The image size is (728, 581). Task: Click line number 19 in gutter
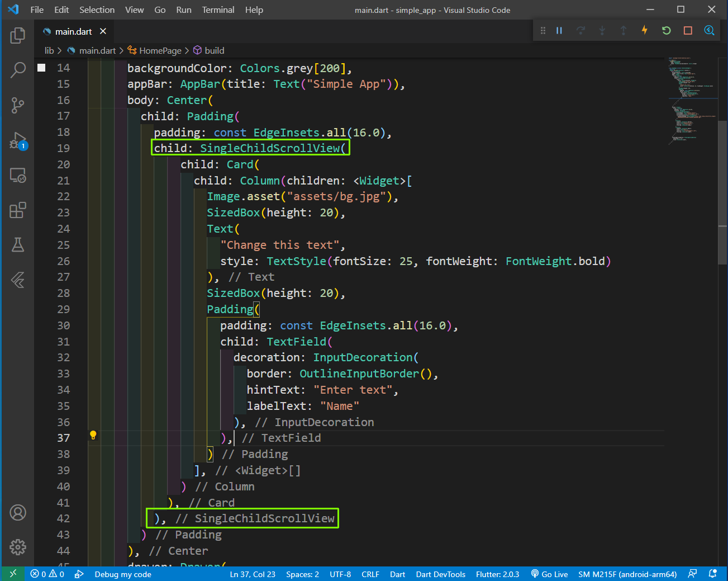tap(63, 148)
